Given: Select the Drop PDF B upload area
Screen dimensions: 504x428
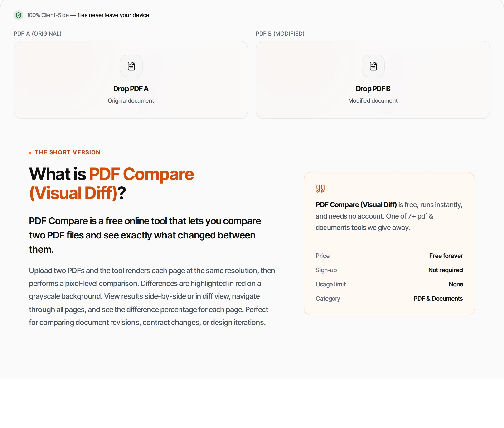Looking at the screenshot, I should pyautogui.click(x=373, y=80).
